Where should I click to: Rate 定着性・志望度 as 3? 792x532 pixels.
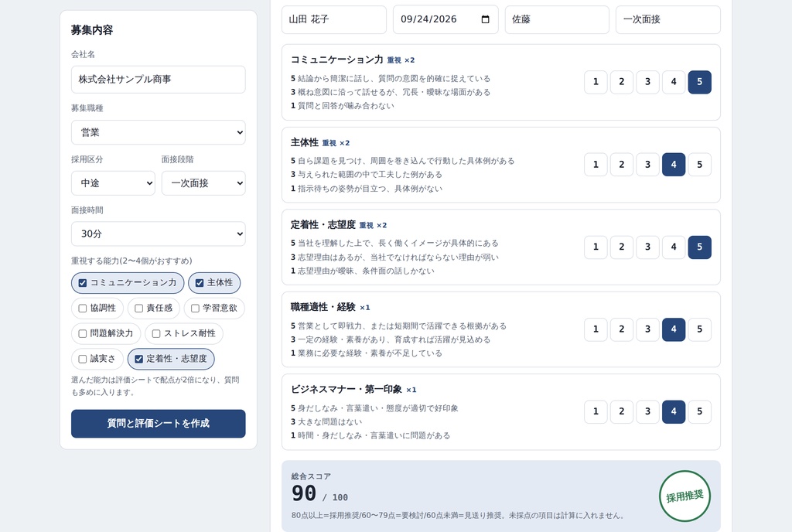coord(647,247)
